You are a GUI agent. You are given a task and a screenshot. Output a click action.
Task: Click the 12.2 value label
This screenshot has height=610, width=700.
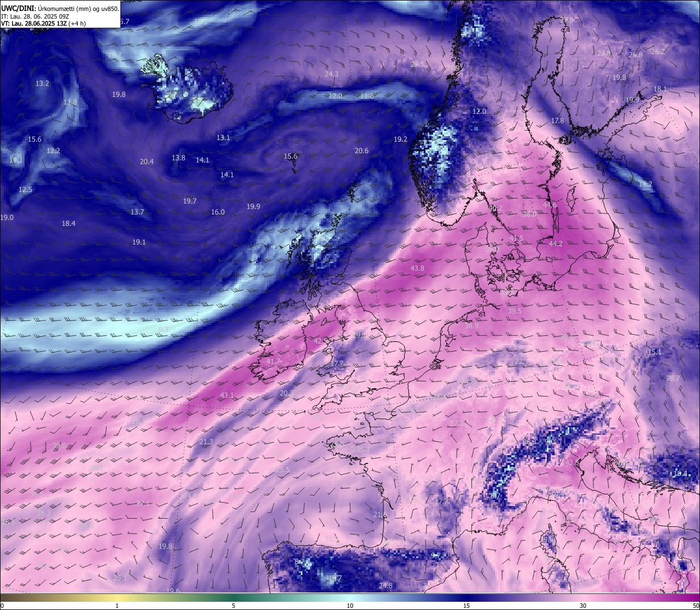tap(53, 151)
